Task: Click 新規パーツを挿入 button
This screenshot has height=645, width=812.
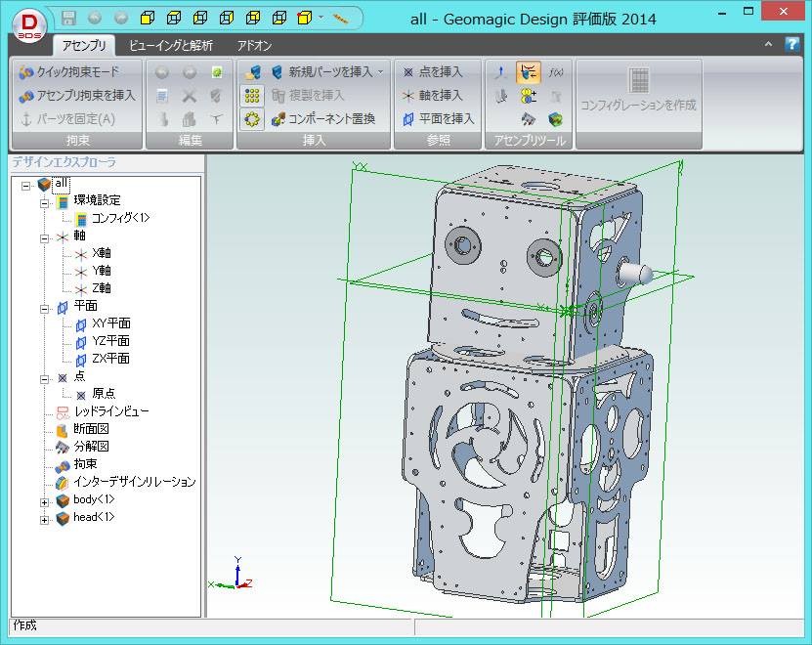Action: pos(322,72)
